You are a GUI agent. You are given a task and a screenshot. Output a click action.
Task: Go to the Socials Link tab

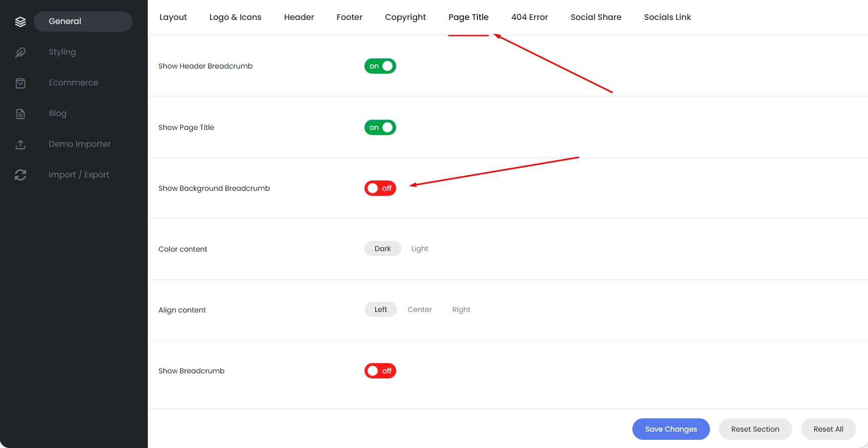[668, 17]
